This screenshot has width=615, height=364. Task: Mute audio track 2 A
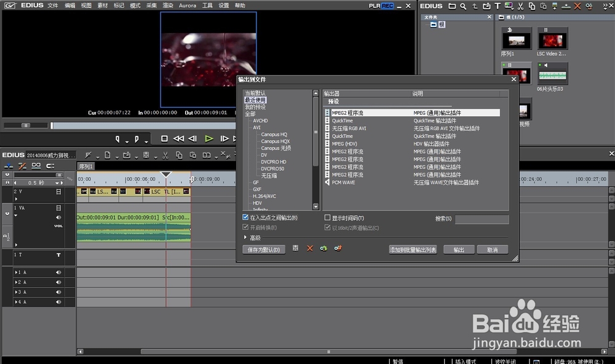58,282
